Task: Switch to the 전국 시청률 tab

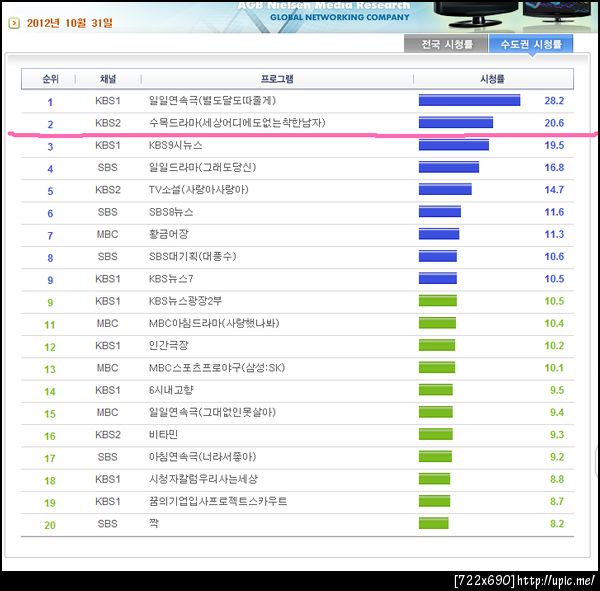Action: [x=446, y=44]
